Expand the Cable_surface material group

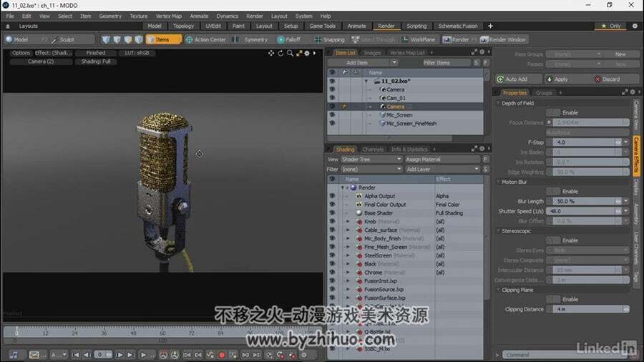(348, 230)
